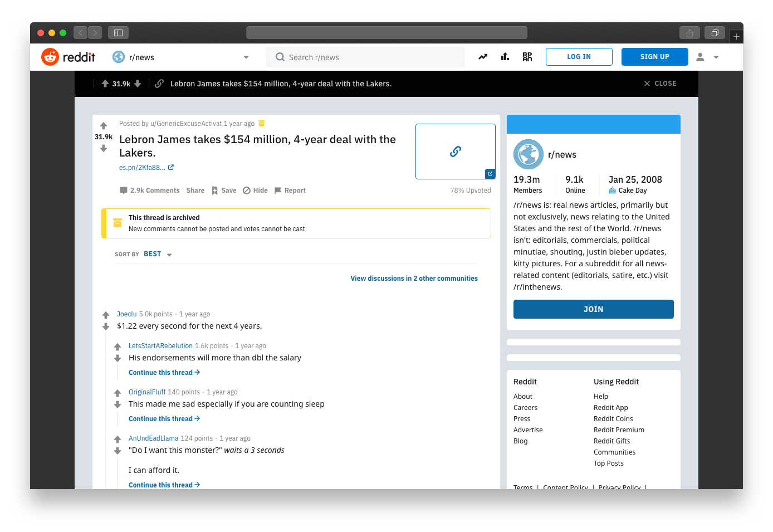This screenshot has width=773, height=532.
Task: Click the SIGN UP button
Action: 655,57
